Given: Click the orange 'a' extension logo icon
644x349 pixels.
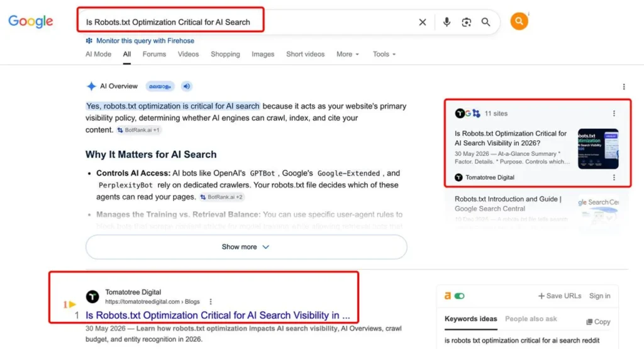Looking at the screenshot, I should click(x=448, y=296).
